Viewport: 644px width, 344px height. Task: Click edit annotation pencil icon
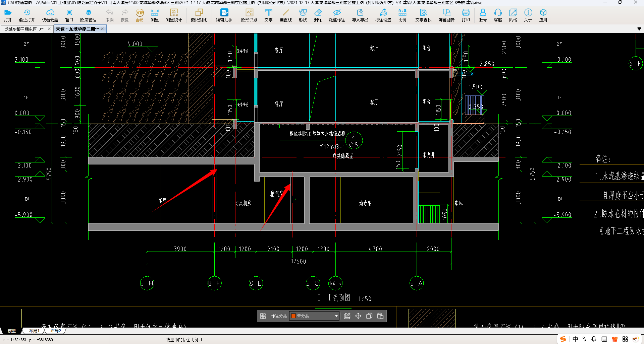point(347,316)
